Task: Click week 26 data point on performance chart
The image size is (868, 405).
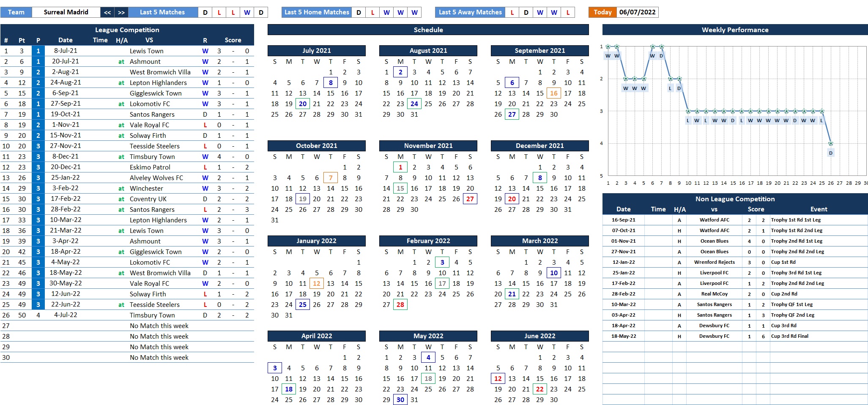Action: [831, 144]
